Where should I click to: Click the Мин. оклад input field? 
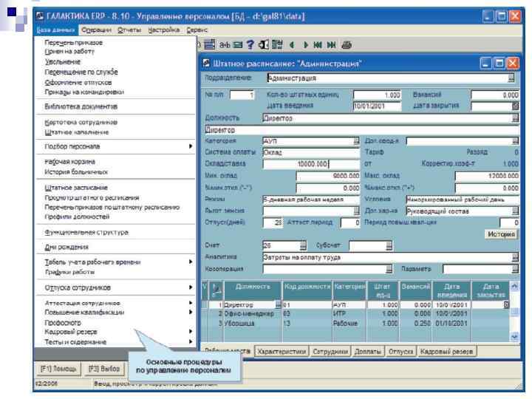click(x=327, y=176)
